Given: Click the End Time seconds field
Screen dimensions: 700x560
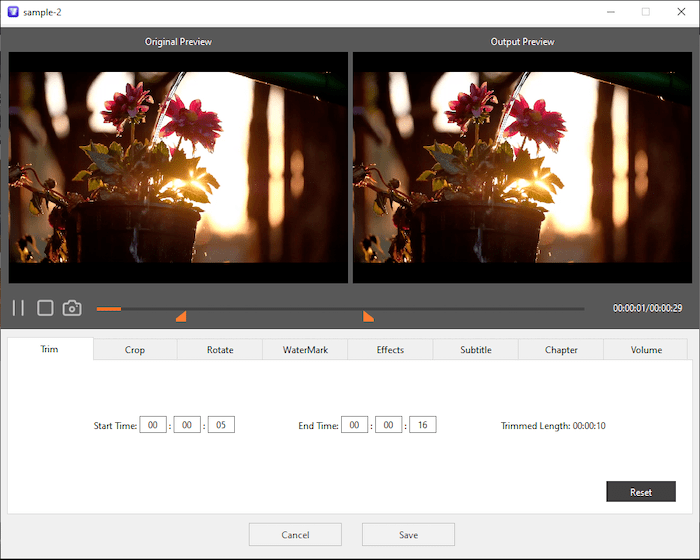Looking at the screenshot, I should pyautogui.click(x=422, y=425).
